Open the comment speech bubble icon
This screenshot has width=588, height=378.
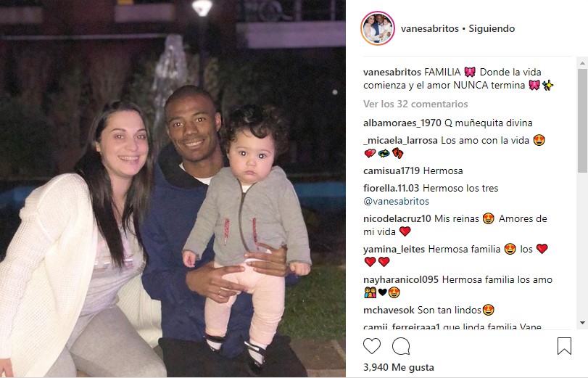pyautogui.click(x=401, y=346)
